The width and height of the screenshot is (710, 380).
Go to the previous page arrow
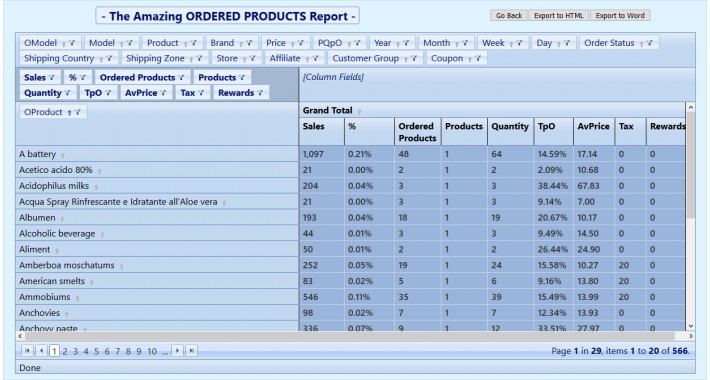42,351
